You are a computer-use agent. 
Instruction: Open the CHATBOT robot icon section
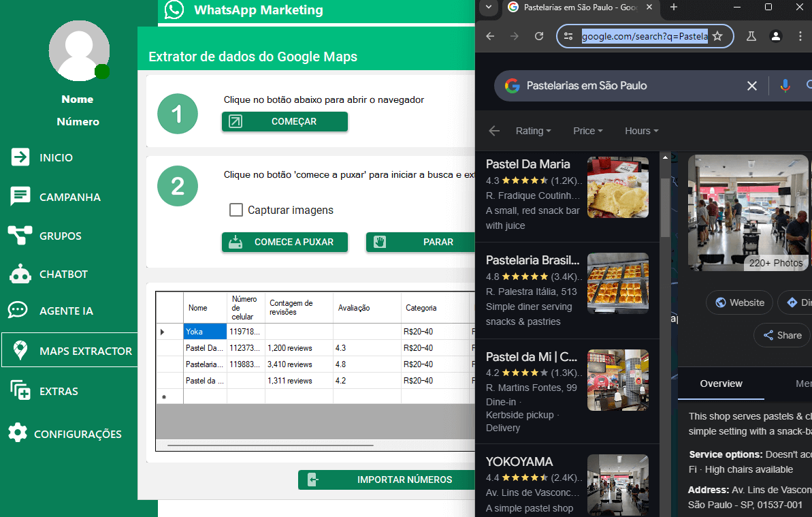pos(49,274)
